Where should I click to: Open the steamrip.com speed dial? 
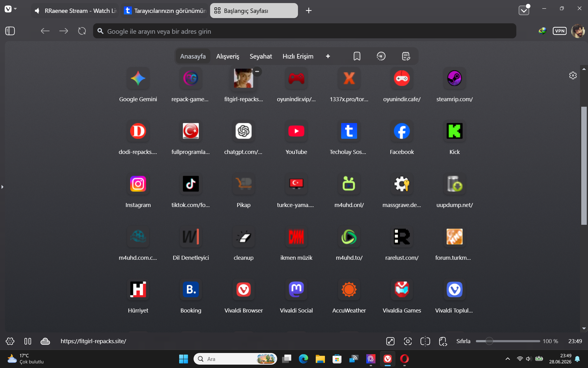[x=454, y=79]
